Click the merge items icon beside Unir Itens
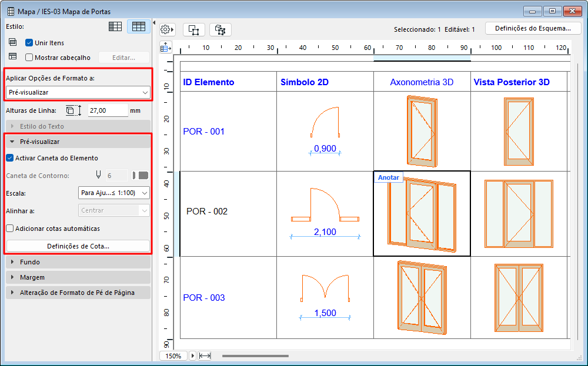This screenshot has height=366, width=588. pos(13,42)
